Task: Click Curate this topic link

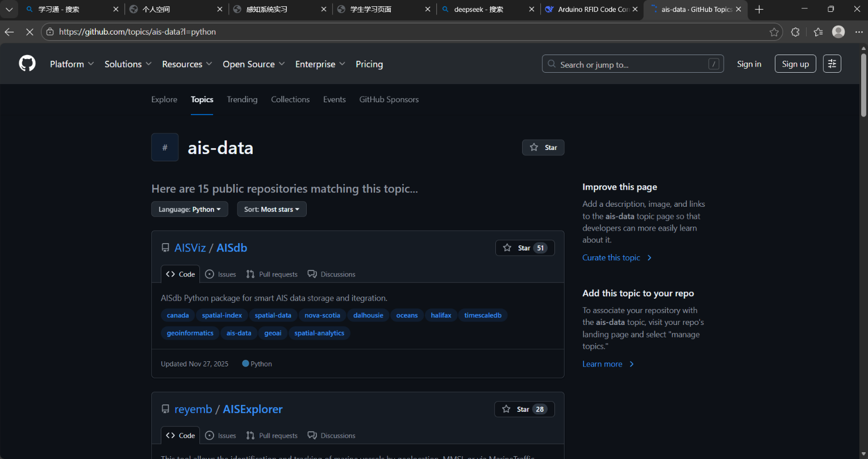Action: [617, 257]
